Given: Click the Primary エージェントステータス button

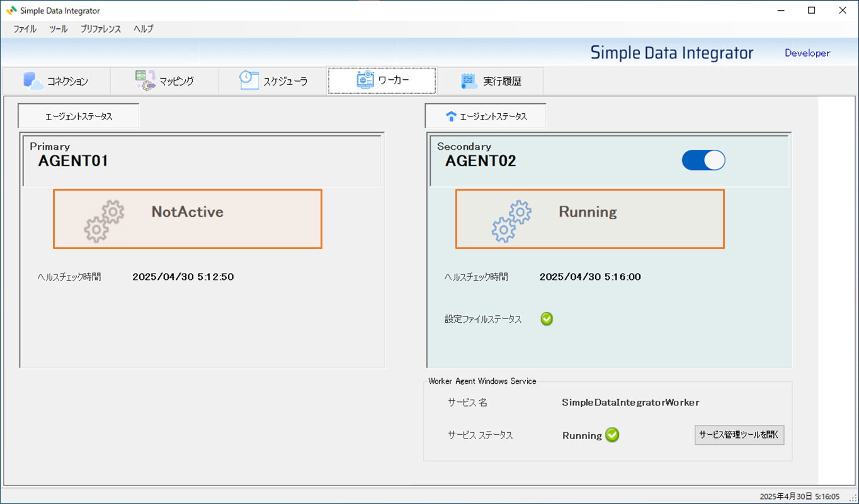Looking at the screenshot, I should tap(79, 116).
